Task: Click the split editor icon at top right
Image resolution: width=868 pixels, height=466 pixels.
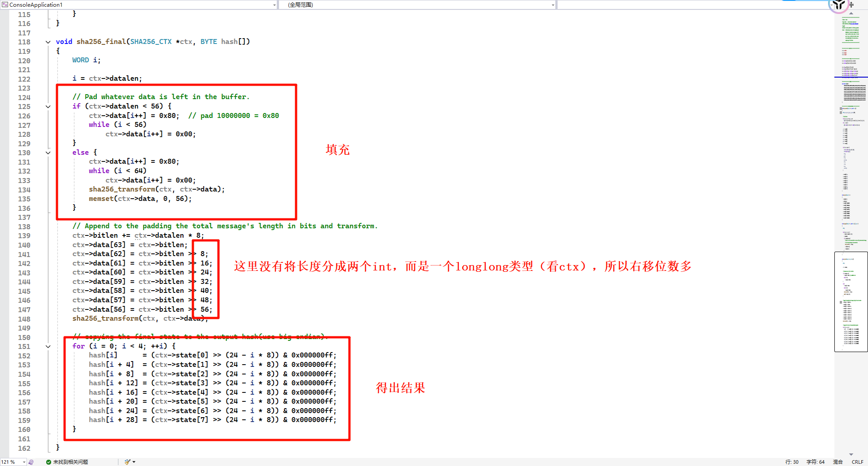Action: (851, 5)
